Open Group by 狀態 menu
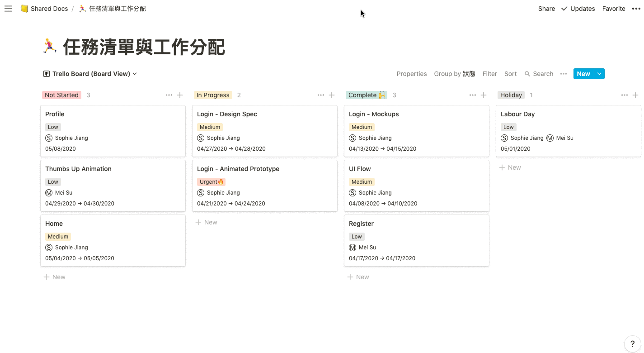 click(455, 74)
